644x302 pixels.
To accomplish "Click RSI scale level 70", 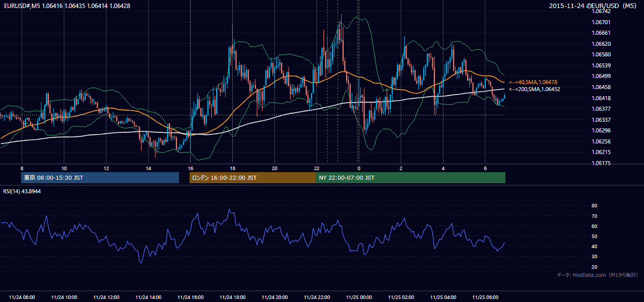I will 594,216.
